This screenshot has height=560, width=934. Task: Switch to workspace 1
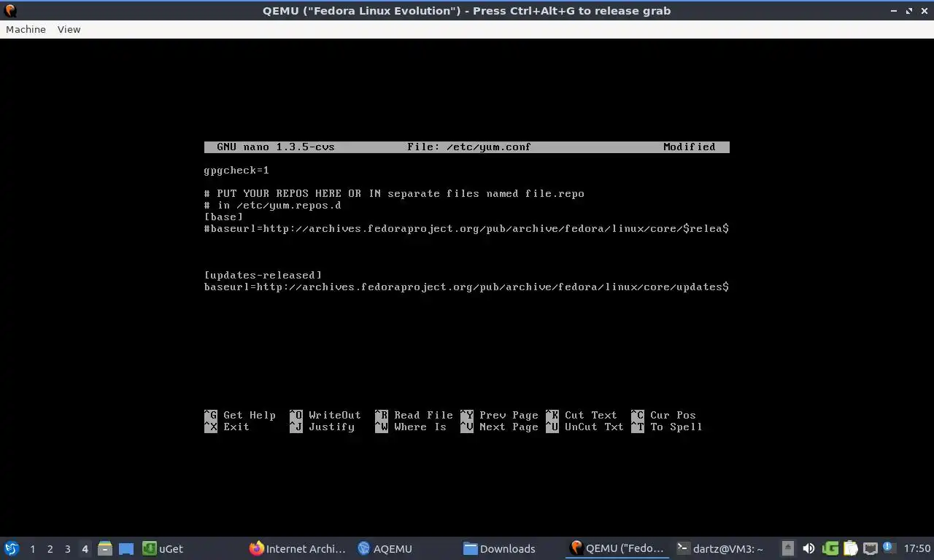(x=32, y=549)
